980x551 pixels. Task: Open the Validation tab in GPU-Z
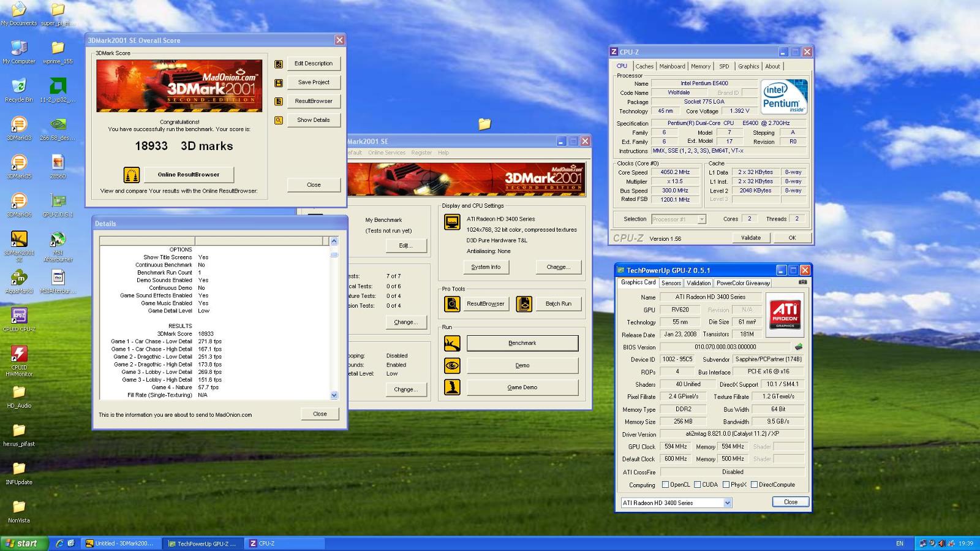click(x=698, y=283)
